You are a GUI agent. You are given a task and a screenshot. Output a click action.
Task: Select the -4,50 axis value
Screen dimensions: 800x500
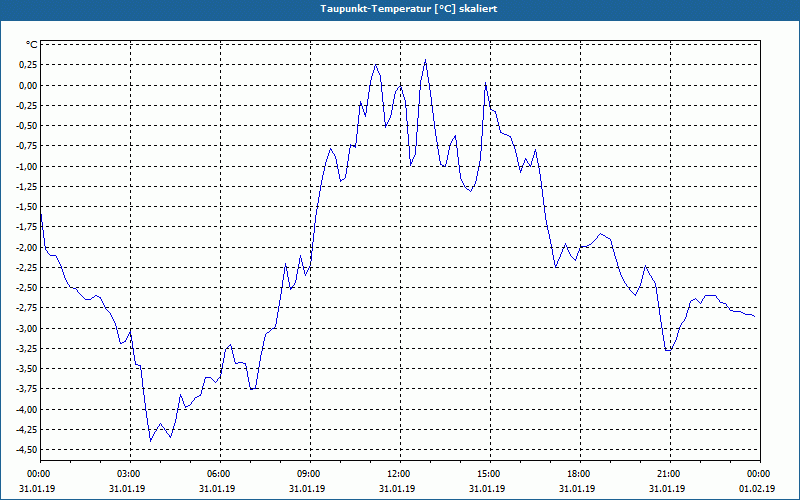click(x=27, y=449)
